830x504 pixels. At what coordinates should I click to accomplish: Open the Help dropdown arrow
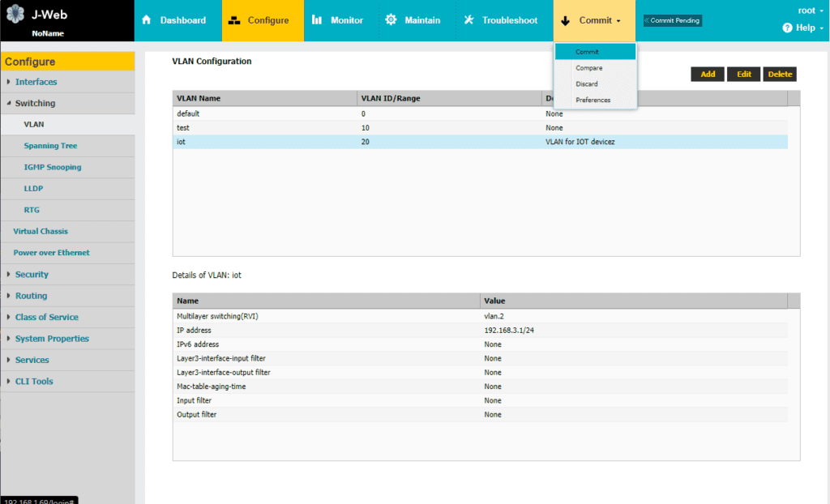pyautogui.click(x=822, y=28)
